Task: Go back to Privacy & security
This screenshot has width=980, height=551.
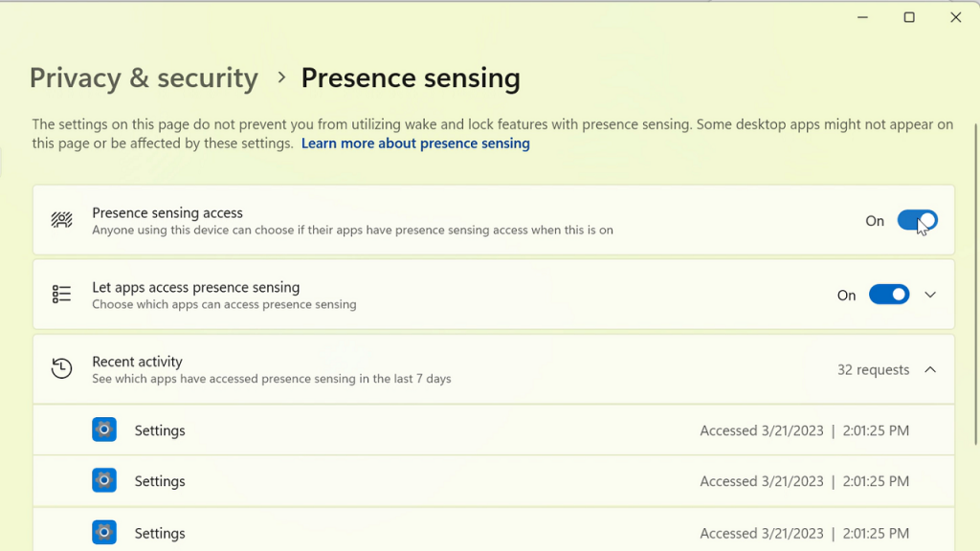Action: (x=144, y=77)
